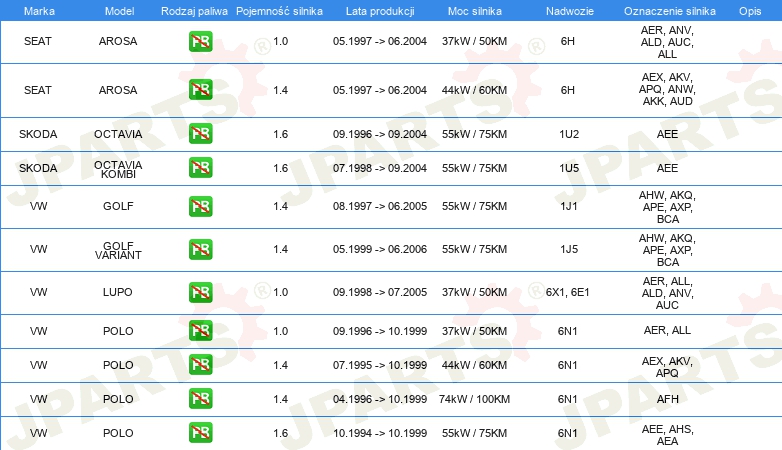Image resolution: width=782 pixels, height=450 pixels.
Task: Click the Moc silnika column header
Action: tap(475, 11)
